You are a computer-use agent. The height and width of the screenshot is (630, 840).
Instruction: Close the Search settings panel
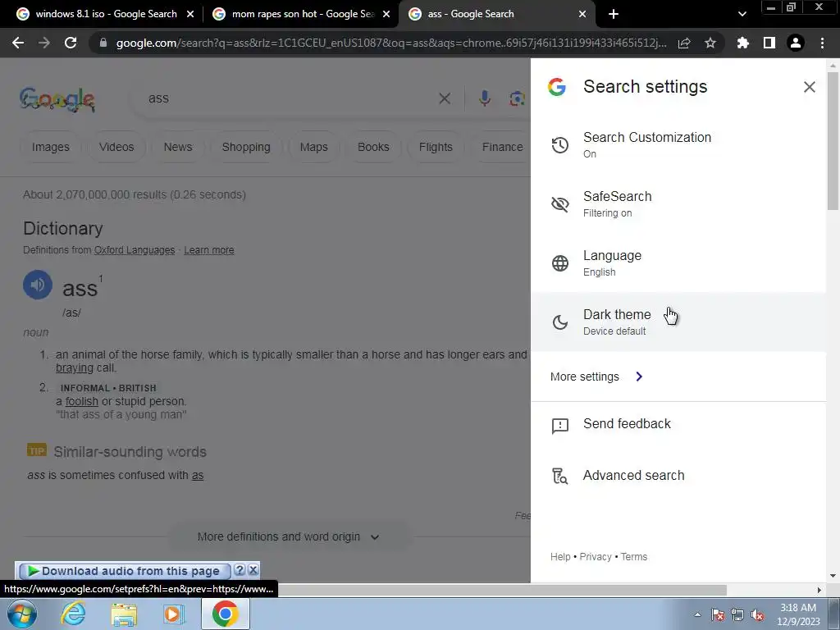(x=809, y=87)
